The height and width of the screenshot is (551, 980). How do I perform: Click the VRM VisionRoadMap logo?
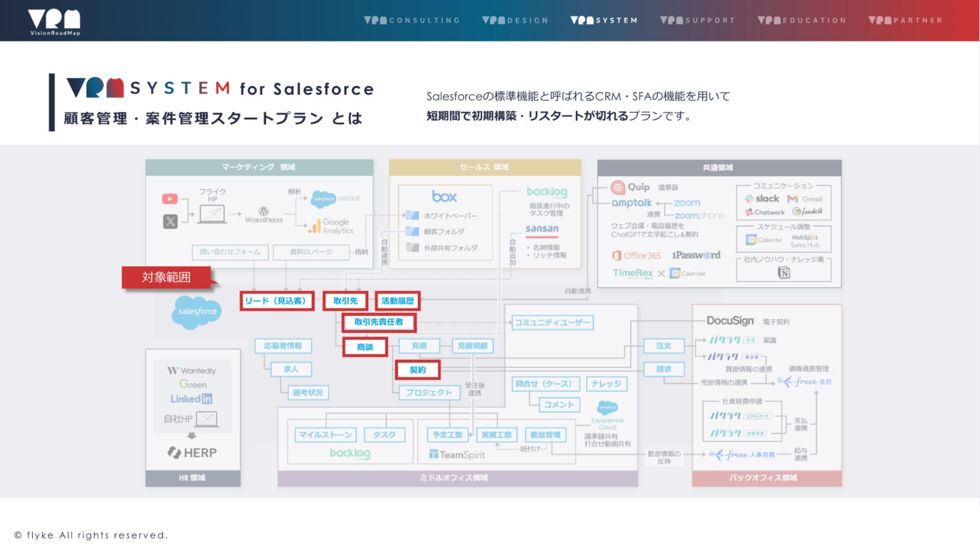[x=54, y=21]
